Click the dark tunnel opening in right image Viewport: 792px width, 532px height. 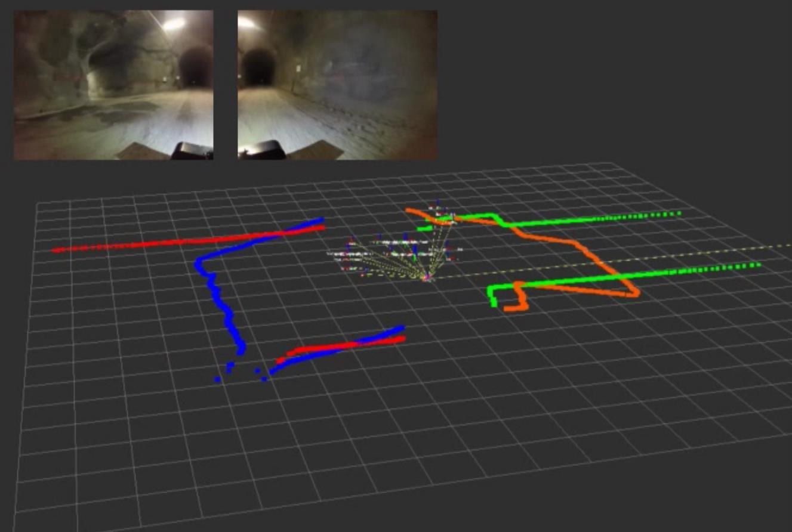pos(259,67)
